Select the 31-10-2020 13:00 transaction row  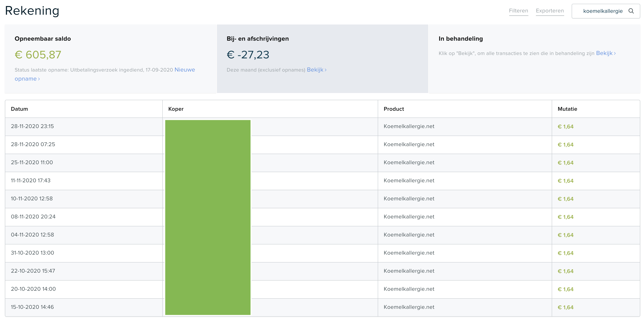coord(323,253)
